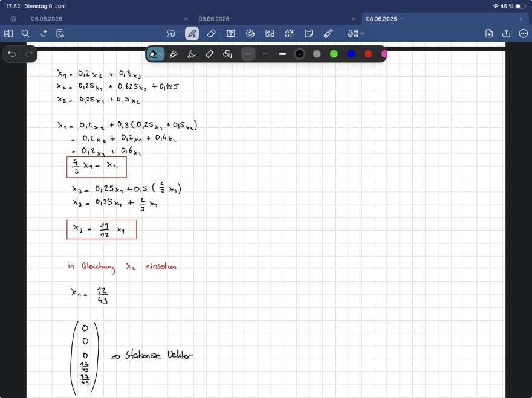Choose the black ink color
Viewport: 532px width, 398px height.
300,54
